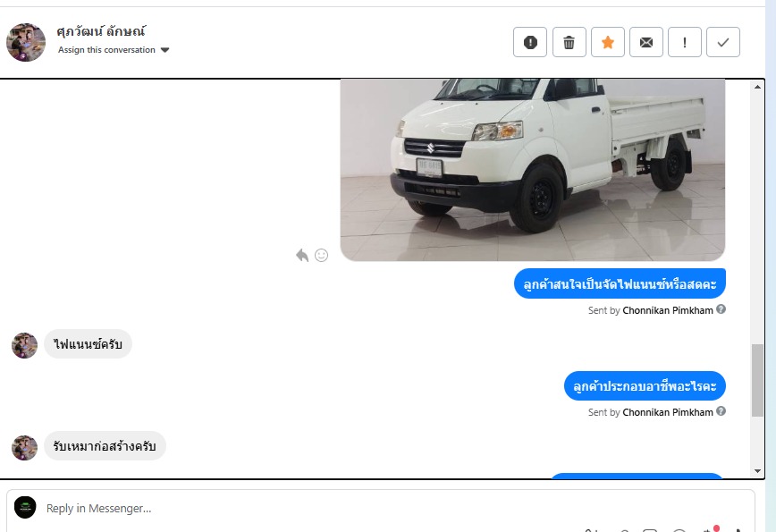Move conversation to spam using the circle-exclamation icon
Image resolution: width=776 pixels, height=532 pixels.
[529, 42]
